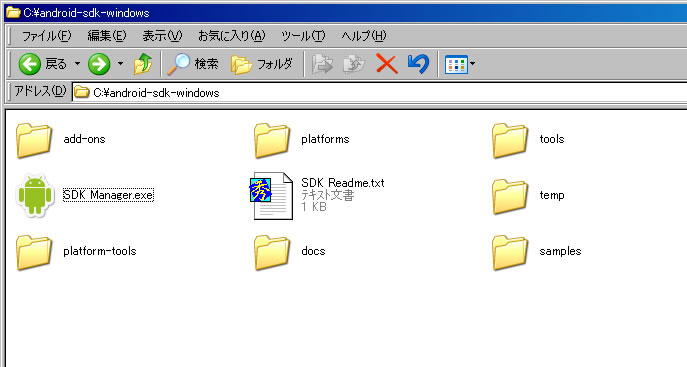
Task: Open the Back history dropdown arrow
Action: [x=77, y=64]
